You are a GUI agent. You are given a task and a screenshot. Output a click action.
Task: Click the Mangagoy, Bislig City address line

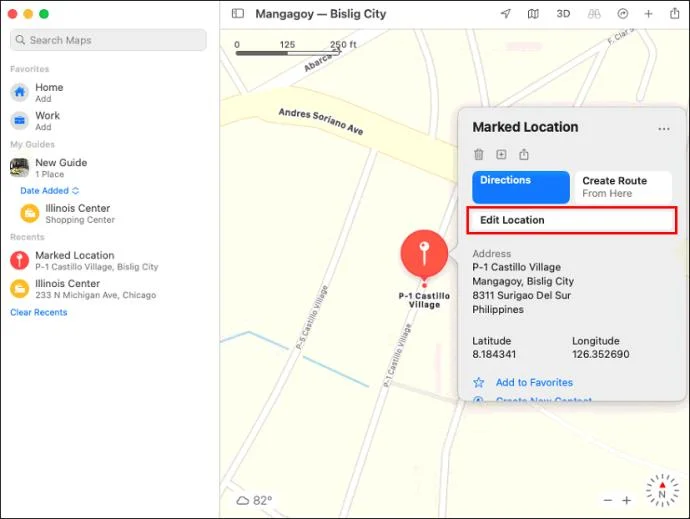pyautogui.click(x=523, y=281)
